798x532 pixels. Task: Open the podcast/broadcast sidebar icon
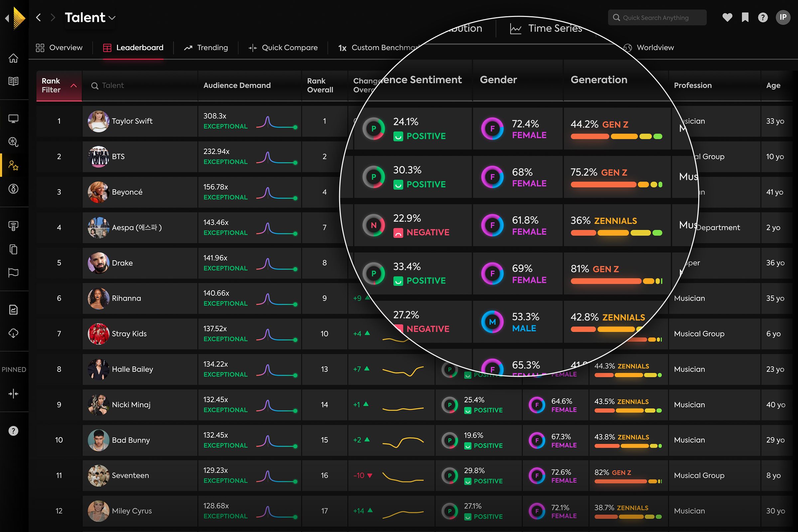click(x=13, y=226)
